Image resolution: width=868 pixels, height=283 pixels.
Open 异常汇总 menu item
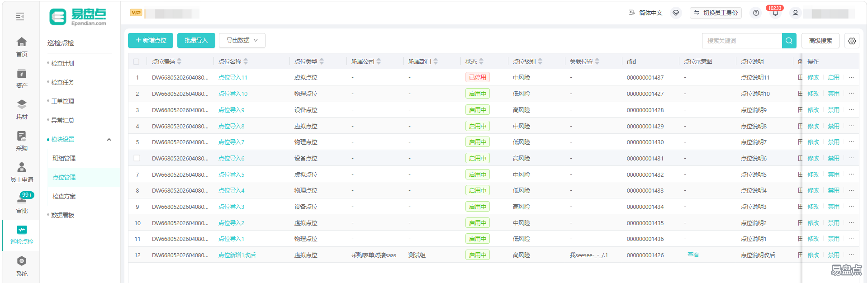click(x=62, y=120)
